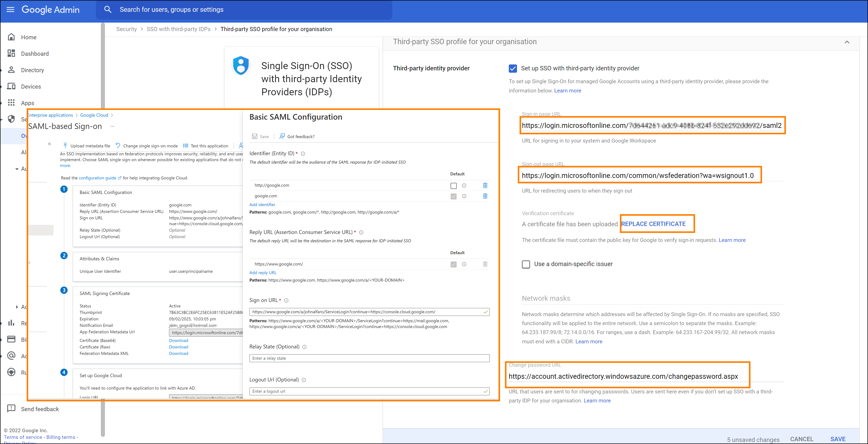The image size is (868, 444).
Task: Set http://google.com as default identifier
Action: (x=453, y=186)
